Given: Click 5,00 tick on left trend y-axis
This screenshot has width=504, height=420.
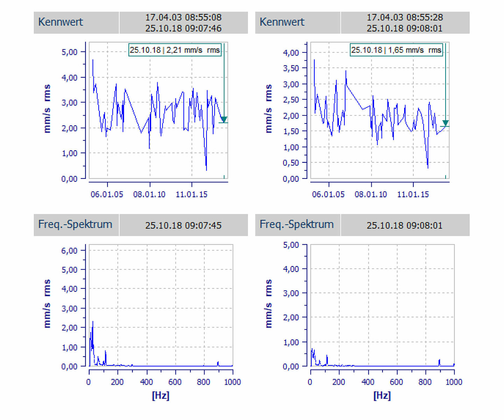Looking at the screenshot, I should click(x=70, y=52).
